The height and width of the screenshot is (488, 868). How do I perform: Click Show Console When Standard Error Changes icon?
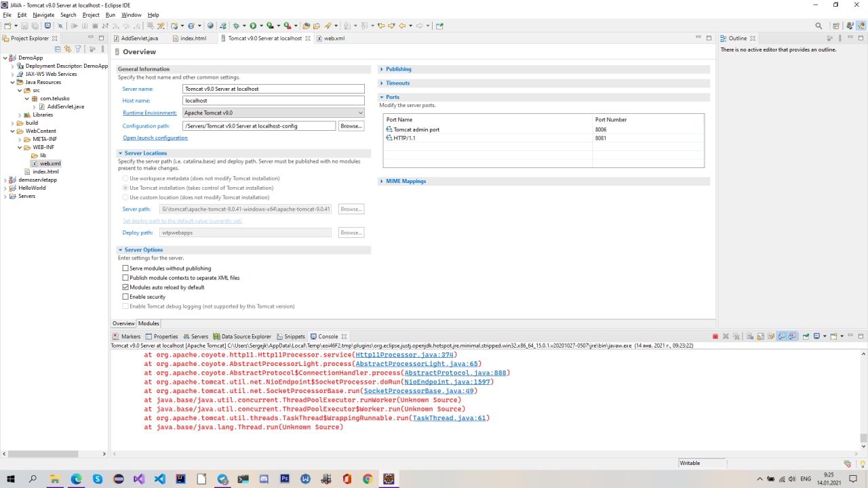point(792,336)
